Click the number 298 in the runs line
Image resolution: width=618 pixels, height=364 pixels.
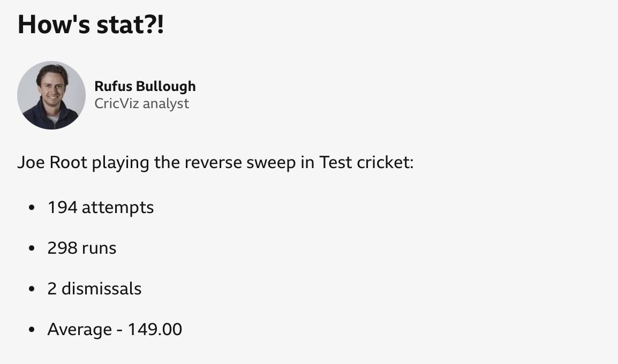tap(62, 248)
